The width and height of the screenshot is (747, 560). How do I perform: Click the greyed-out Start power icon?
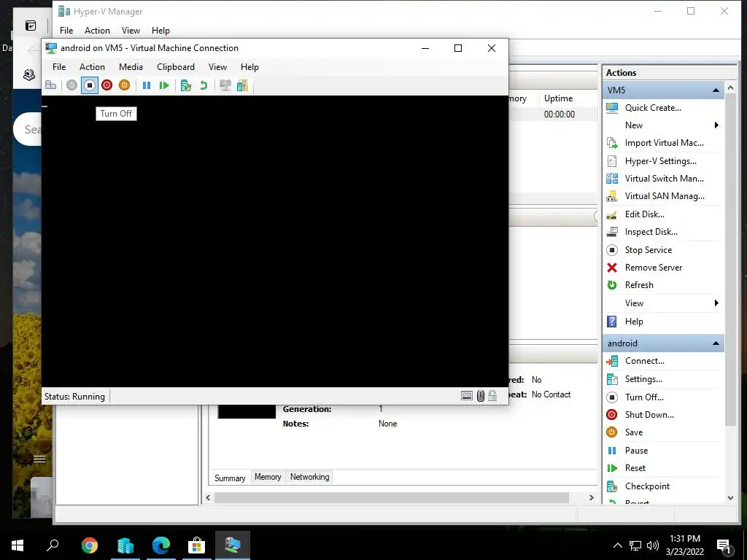(x=71, y=85)
